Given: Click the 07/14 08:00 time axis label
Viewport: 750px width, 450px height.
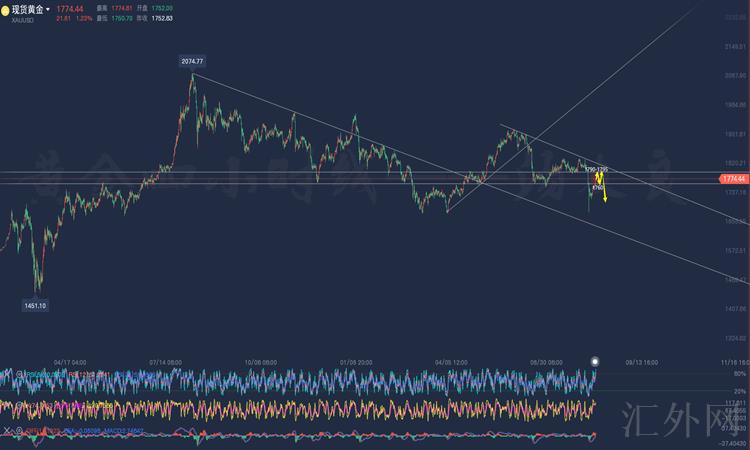Looking at the screenshot, I should [x=165, y=362].
